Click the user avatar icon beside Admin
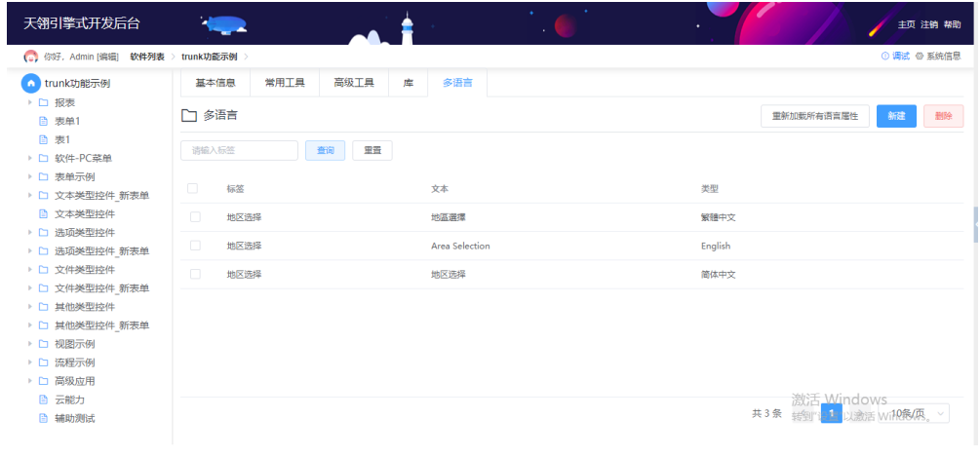The image size is (980, 457). 30,57
